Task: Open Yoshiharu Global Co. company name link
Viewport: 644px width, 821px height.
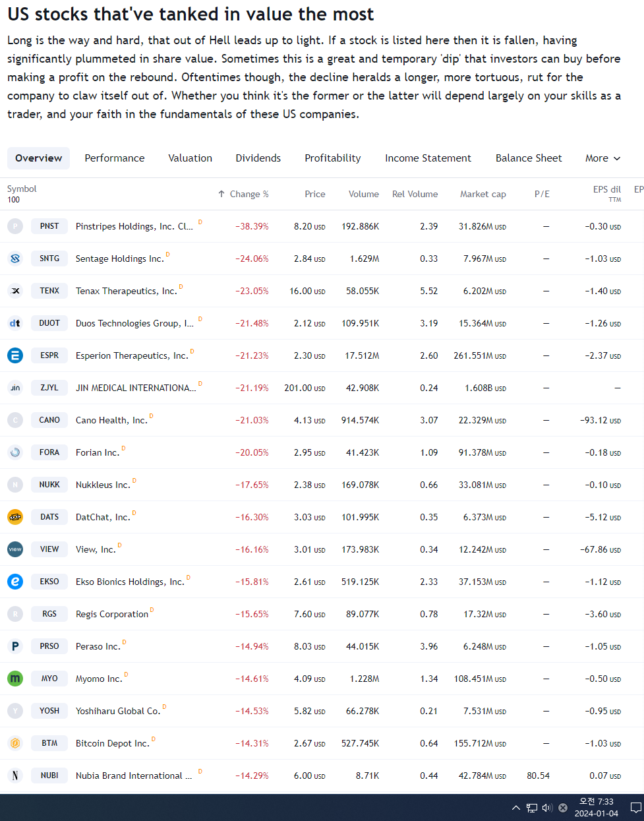Action: click(x=118, y=711)
